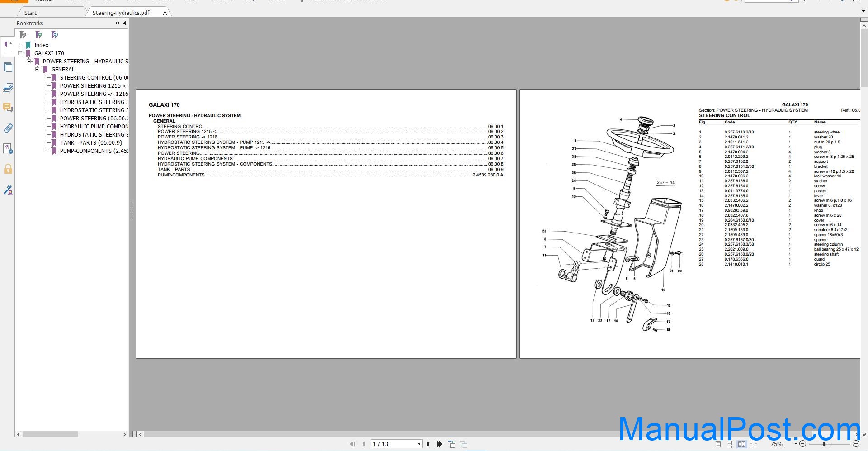Image resolution: width=868 pixels, height=451 pixels.
Task: Select the GALAXI 170 bookmark
Action: coord(49,53)
